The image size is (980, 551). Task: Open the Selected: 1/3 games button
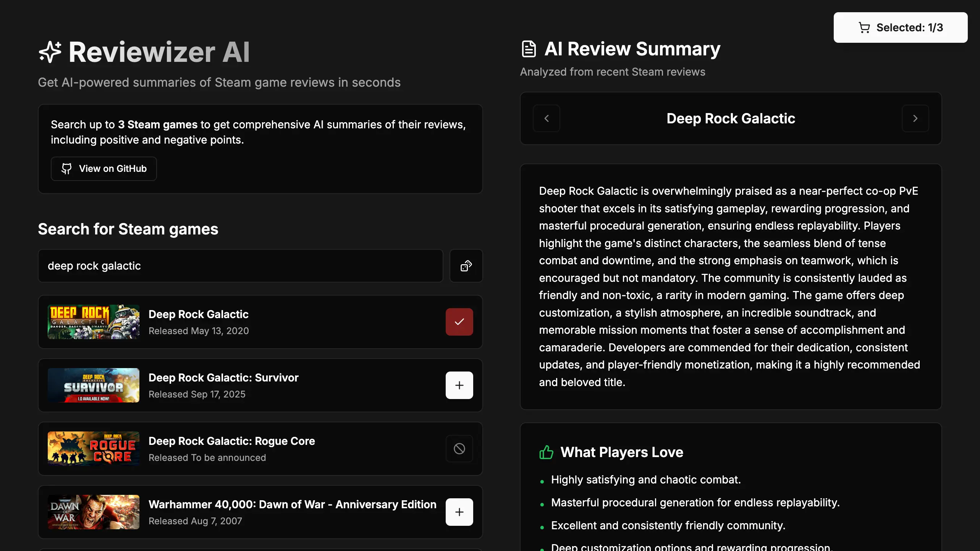pyautogui.click(x=900, y=27)
